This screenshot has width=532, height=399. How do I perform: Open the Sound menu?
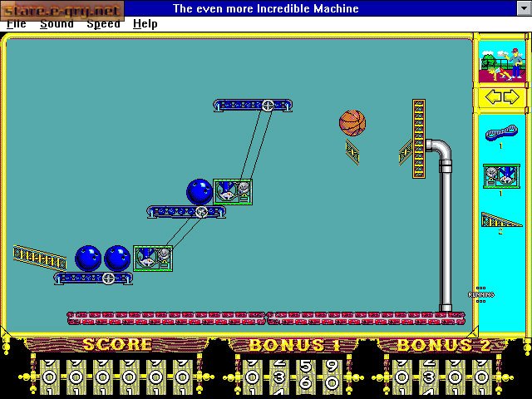point(57,24)
